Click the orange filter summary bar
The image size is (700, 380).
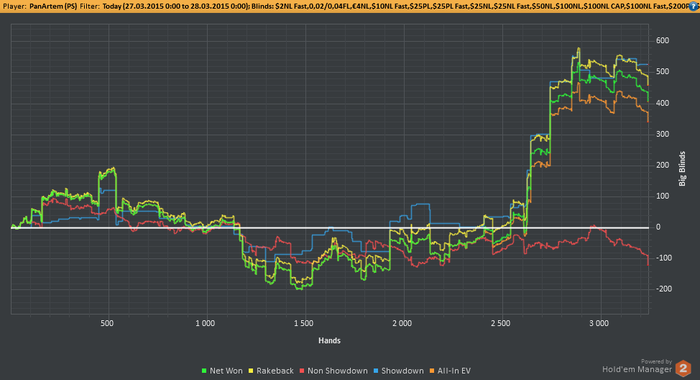[x=350, y=7]
